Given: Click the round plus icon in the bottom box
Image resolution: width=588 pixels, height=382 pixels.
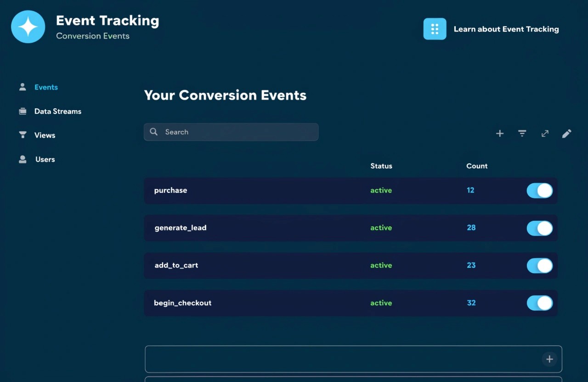Looking at the screenshot, I should [549, 359].
